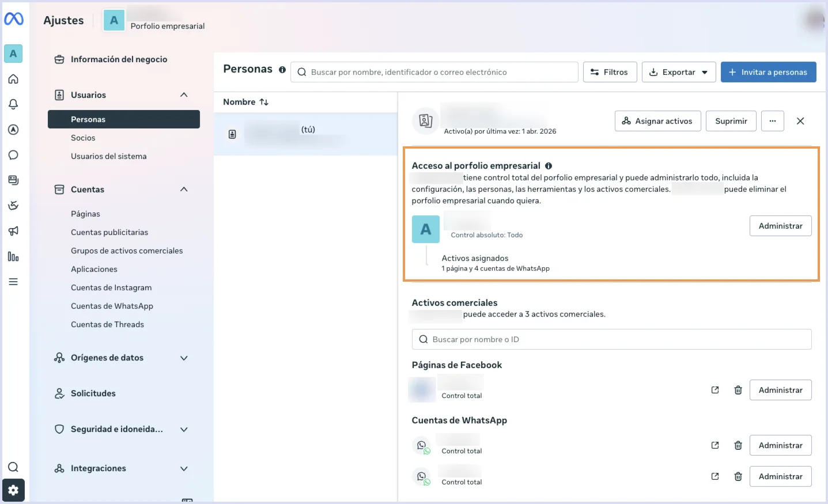Viewport: 828px width, 504px height.
Task: Open the business account avatar in left rail
Action: 13,54
